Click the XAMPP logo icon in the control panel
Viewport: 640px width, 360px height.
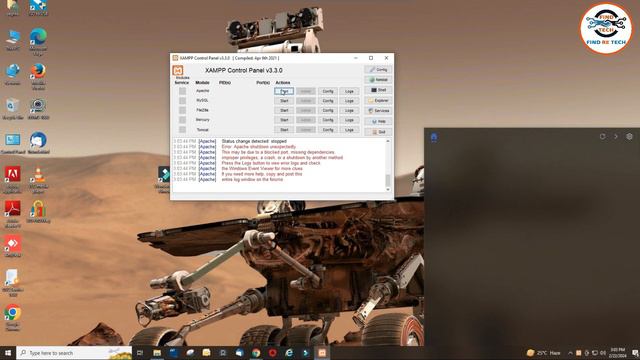178,70
